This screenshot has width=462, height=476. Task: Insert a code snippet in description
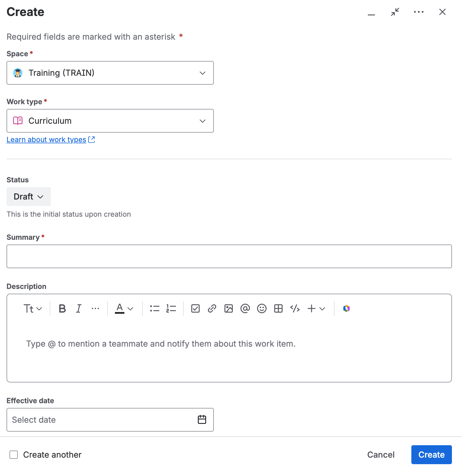click(295, 308)
